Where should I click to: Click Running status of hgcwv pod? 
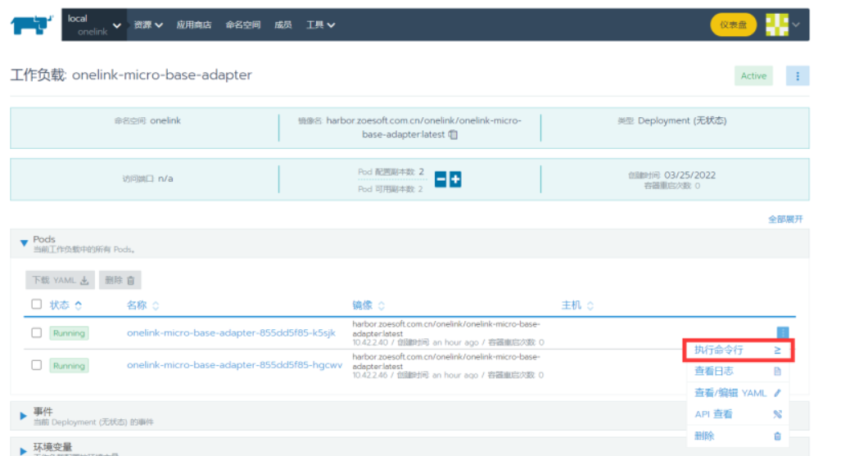coord(69,366)
